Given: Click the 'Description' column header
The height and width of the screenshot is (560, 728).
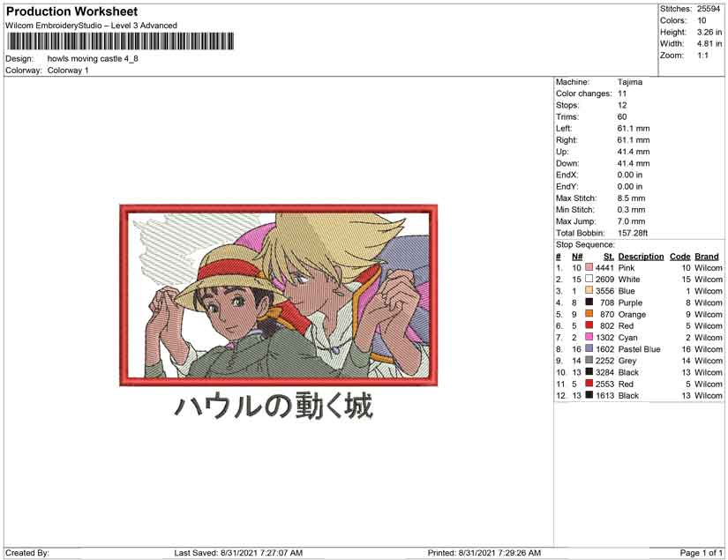Looking at the screenshot, I should tap(641, 257).
